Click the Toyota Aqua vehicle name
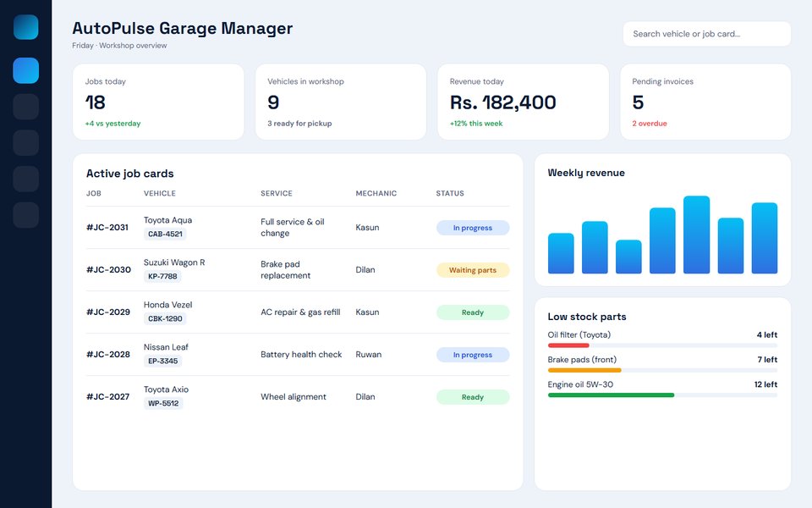Image resolution: width=812 pixels, height=508 pixels. point(167,220)
